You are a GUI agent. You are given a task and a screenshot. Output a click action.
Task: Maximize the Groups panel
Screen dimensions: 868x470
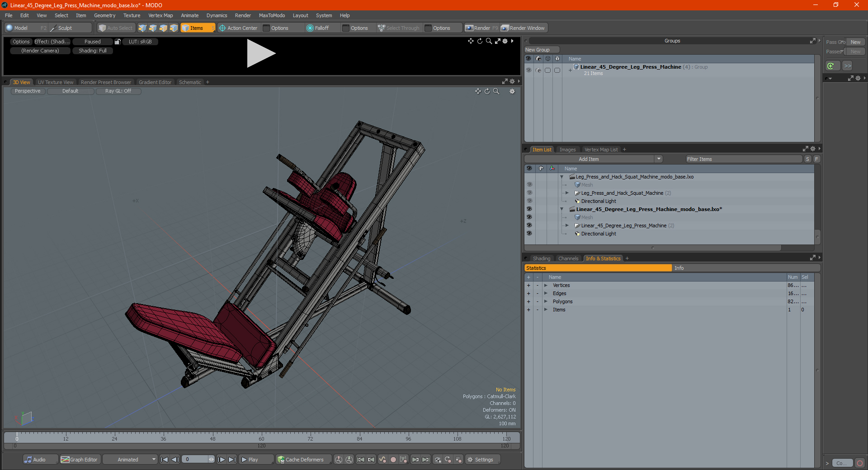812,41
